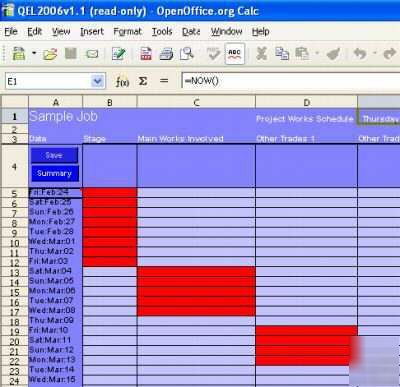400x387 pixels.
Task: Click the Sum sigma icon
Action: (x=143, y=81)
